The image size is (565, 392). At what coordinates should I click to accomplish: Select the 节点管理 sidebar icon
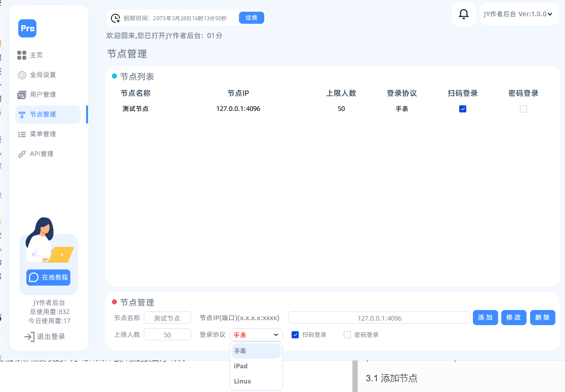point(21,114)
